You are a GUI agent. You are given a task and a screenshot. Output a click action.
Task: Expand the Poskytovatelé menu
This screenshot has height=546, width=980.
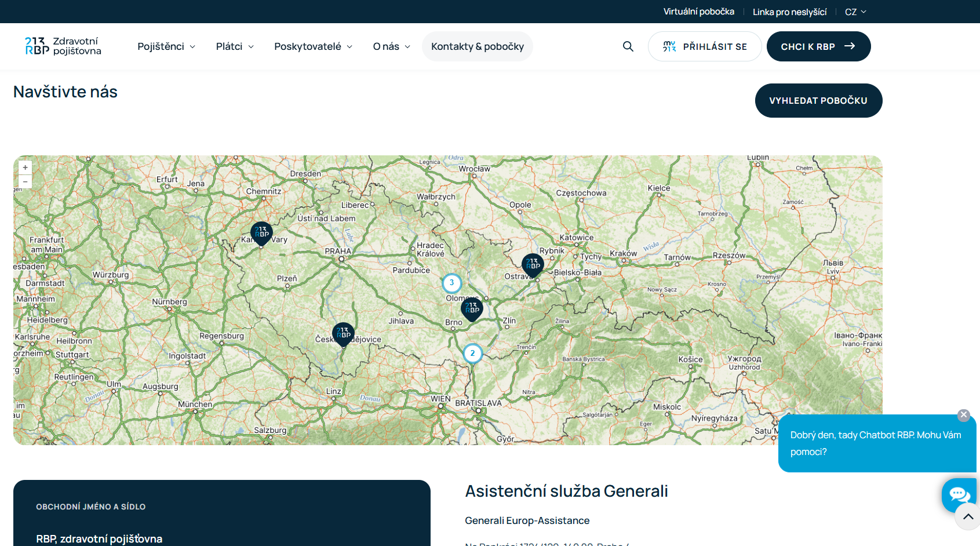(x=313, y=46)
